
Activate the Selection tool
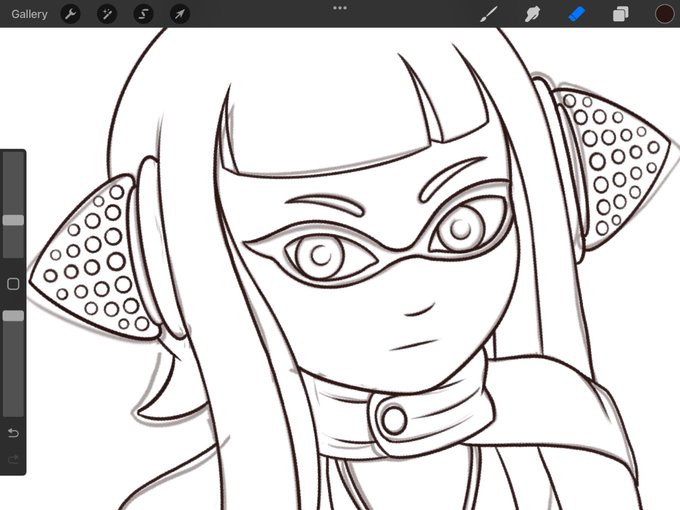[143, 14]
